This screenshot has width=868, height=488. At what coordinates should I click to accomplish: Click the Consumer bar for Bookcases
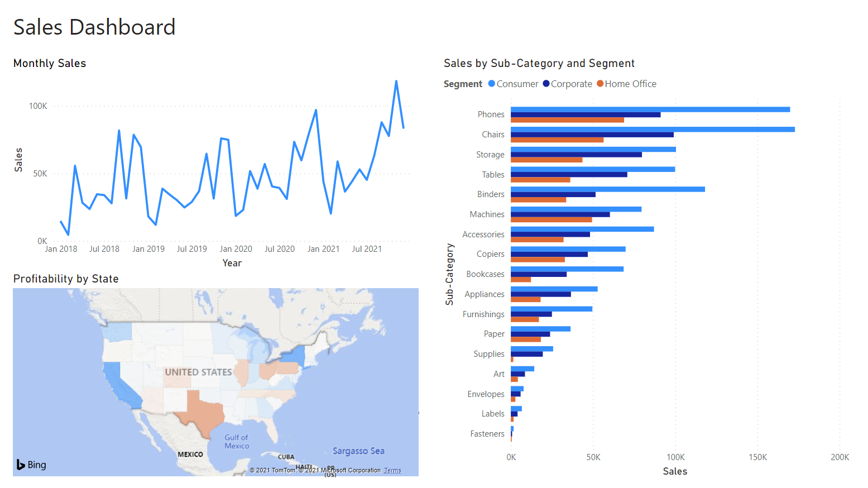pyautogui.click(x=567, y=269)
